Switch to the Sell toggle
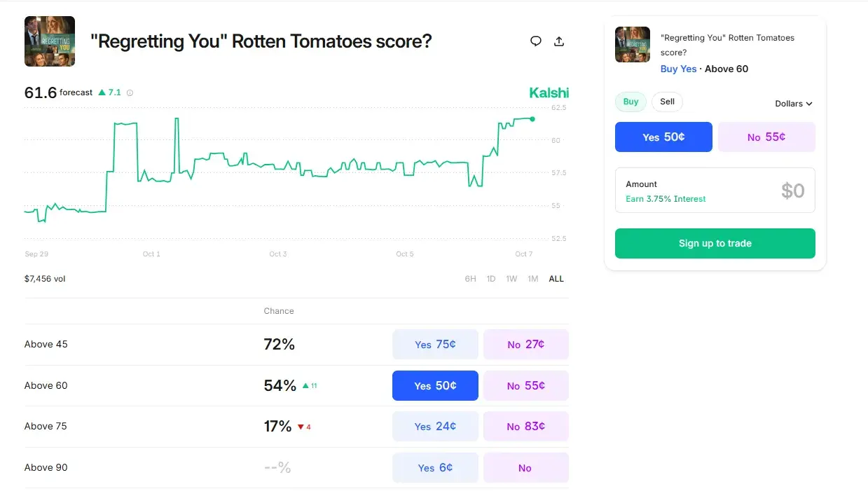The width and height of the screenshot is (868, 503). coord(666,102)
